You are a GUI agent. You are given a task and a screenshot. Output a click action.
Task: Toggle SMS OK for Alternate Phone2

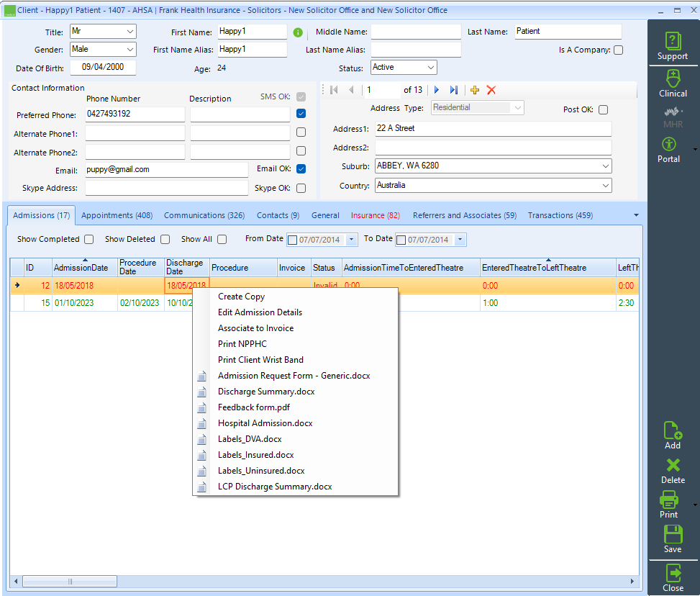pos(301,151)
